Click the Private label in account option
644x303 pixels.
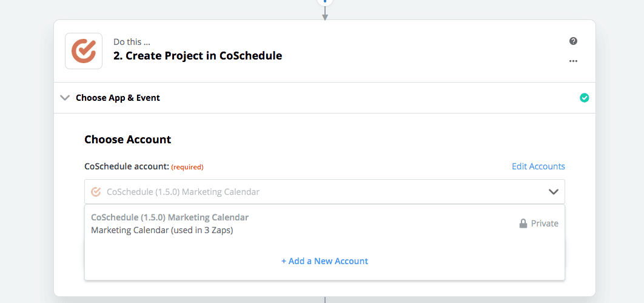545,223
